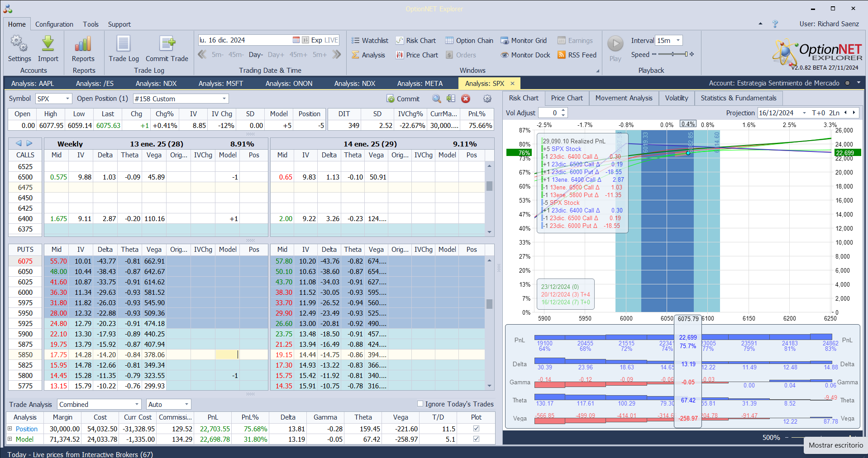Enable Ignore Today's Trades checkbox
868x458 pixels.
pos(420,404)
